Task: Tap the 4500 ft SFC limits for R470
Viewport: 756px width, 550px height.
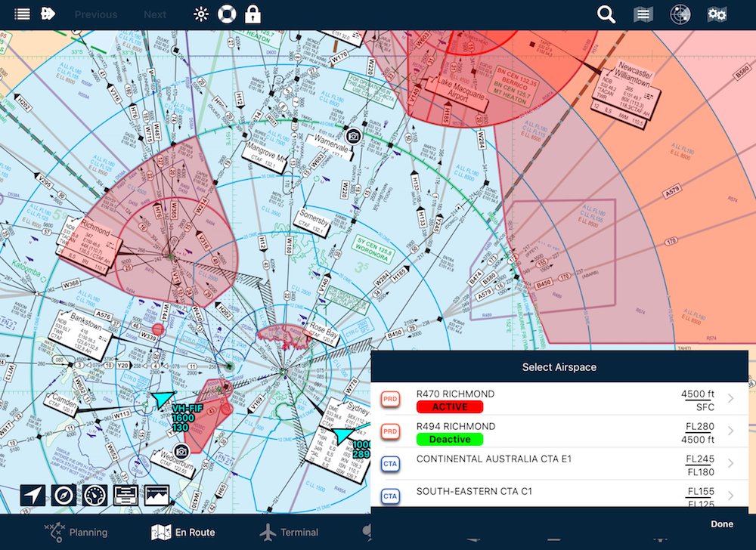Action: [x=698, y=400]
